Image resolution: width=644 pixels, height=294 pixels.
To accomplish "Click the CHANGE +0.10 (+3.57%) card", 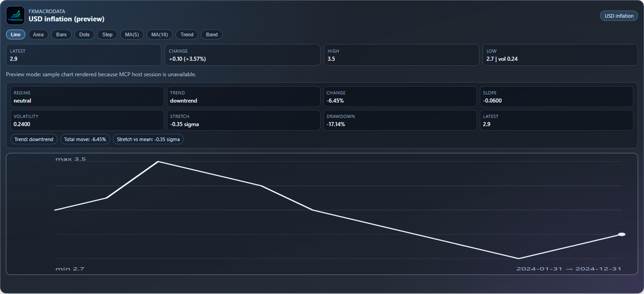I will click(243, 55).
